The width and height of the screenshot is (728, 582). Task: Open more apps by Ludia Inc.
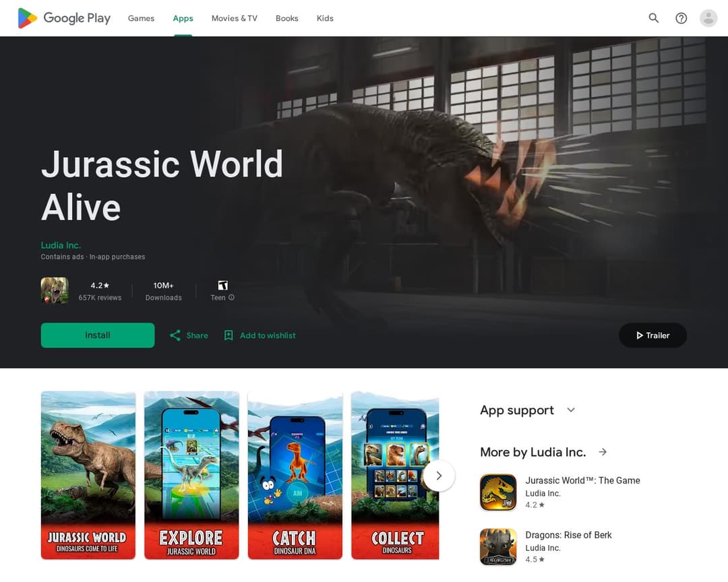coord(602,452)
